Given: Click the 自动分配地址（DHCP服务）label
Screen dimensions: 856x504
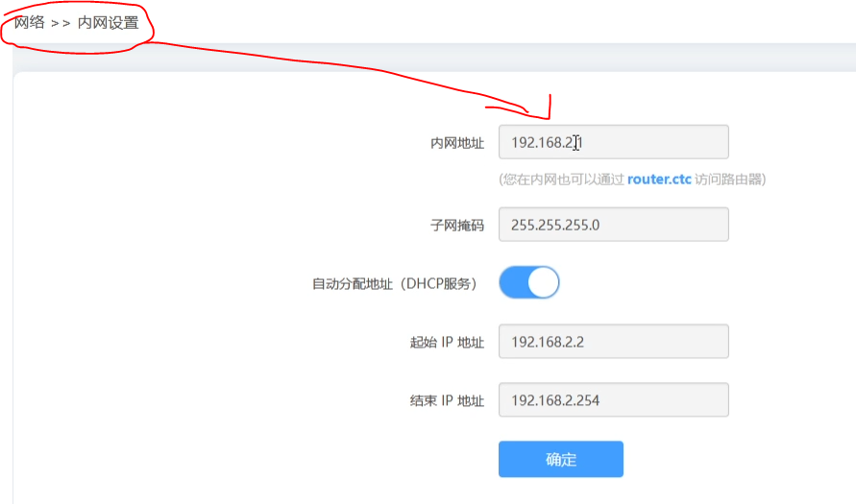Looking at the screenshot, I should (397, 283).
